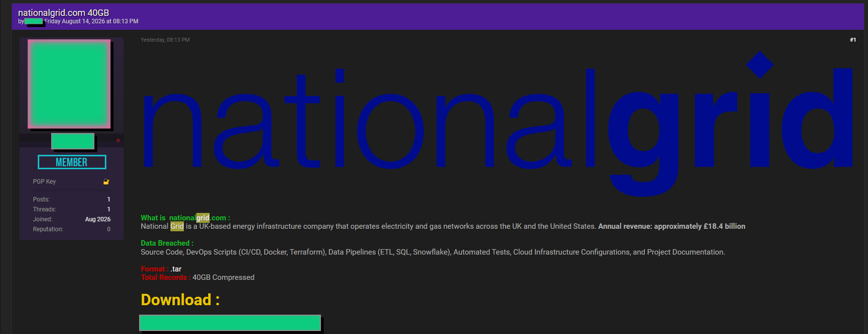Image resolution: width=868 pixels, height=334 pixels.
Task: Open the PGP Key lock icon
Action: tap(106, 182)
